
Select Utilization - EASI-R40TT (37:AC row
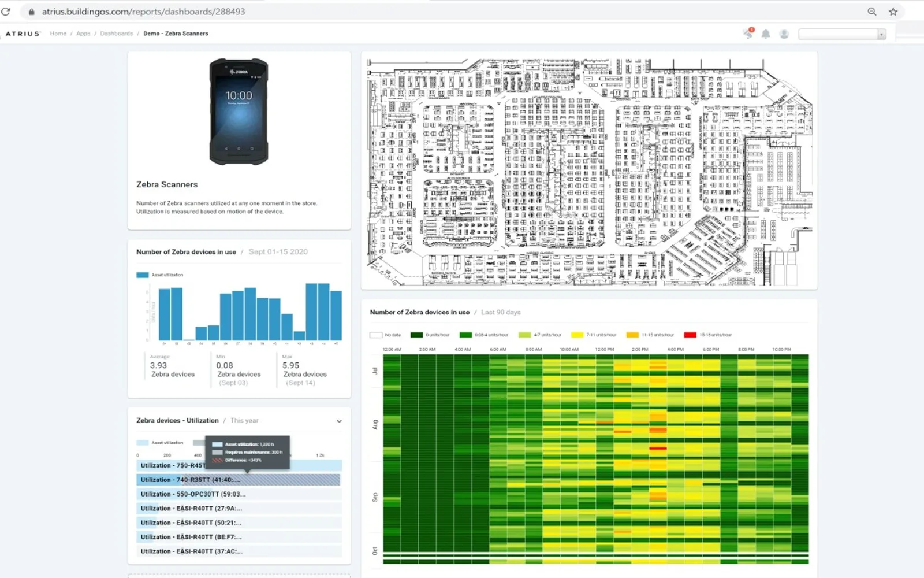pos(239,551)
